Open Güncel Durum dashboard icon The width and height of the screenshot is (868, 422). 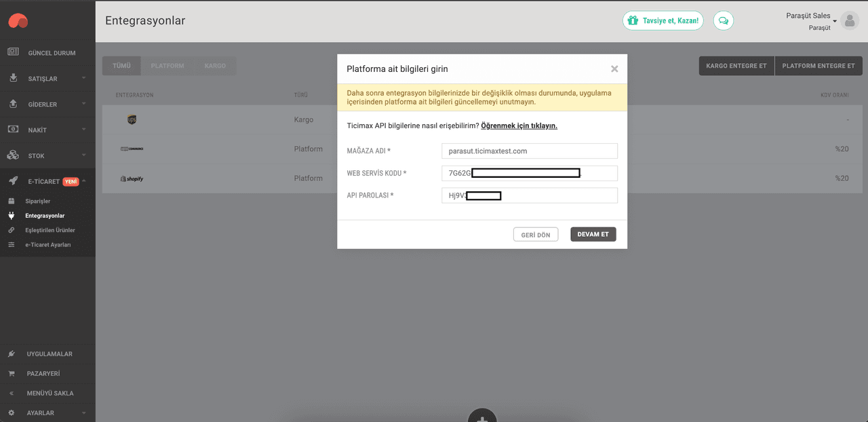pyautogui.click(x=13, y=52)
